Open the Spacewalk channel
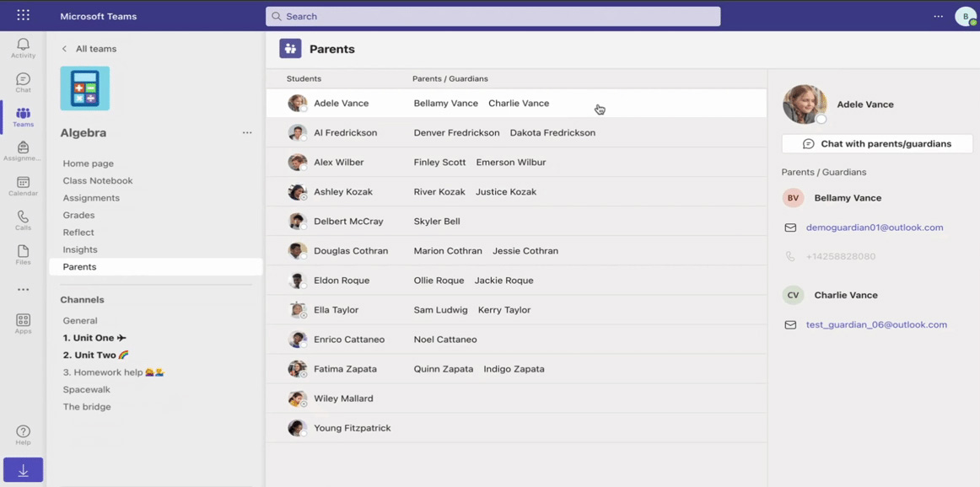980x487 pixels. point(86,389)
